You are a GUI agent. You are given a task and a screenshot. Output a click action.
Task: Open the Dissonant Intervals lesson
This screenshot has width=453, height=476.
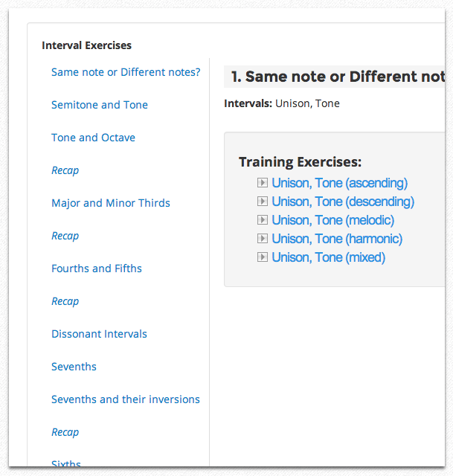point(99,334)
